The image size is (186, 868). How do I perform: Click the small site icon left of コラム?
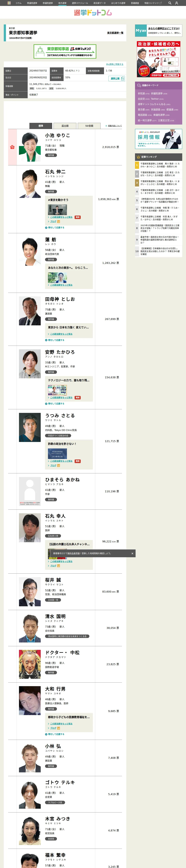click(9, 3)
